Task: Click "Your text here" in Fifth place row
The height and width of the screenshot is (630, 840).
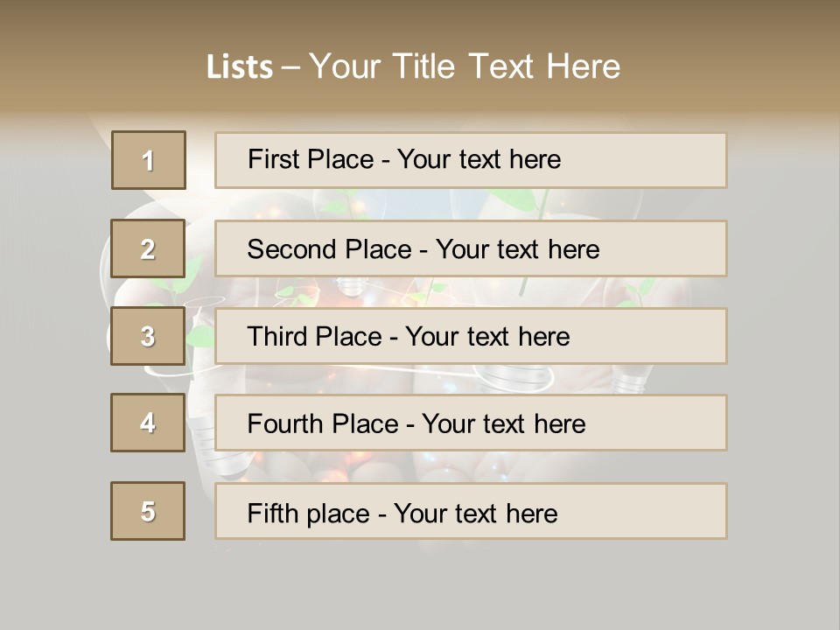Action: click(x=476, y=513)
